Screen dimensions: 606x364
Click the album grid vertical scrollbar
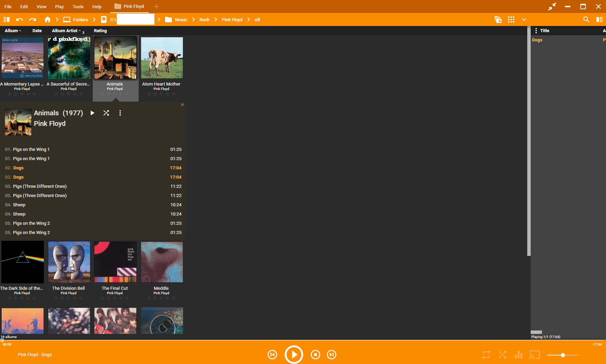[529, 141]
